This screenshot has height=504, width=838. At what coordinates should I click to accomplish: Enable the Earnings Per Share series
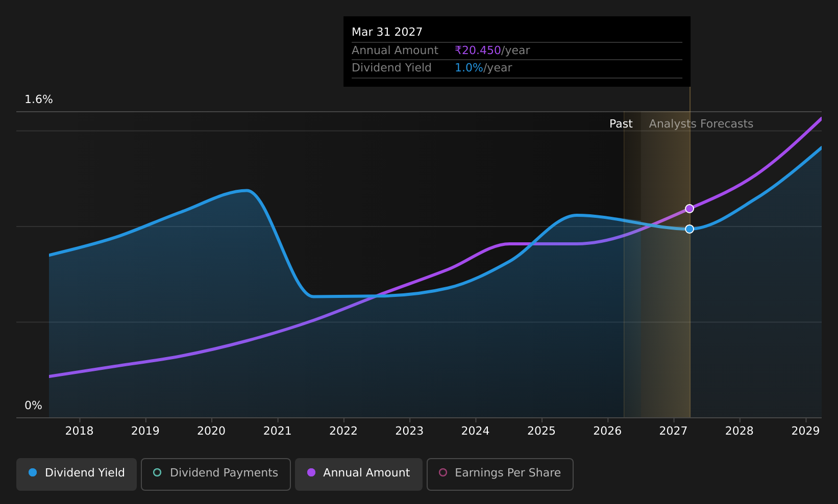tap(500, 474)
